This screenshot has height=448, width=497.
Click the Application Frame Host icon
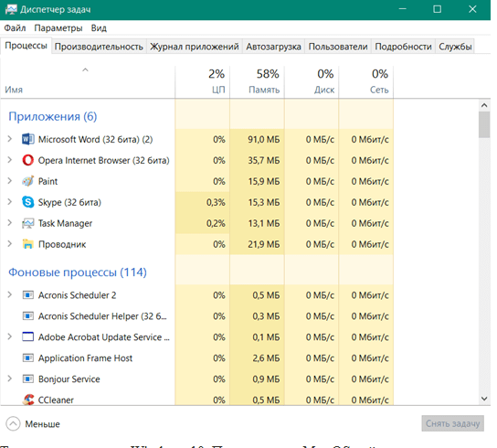[x=28, y=357]
